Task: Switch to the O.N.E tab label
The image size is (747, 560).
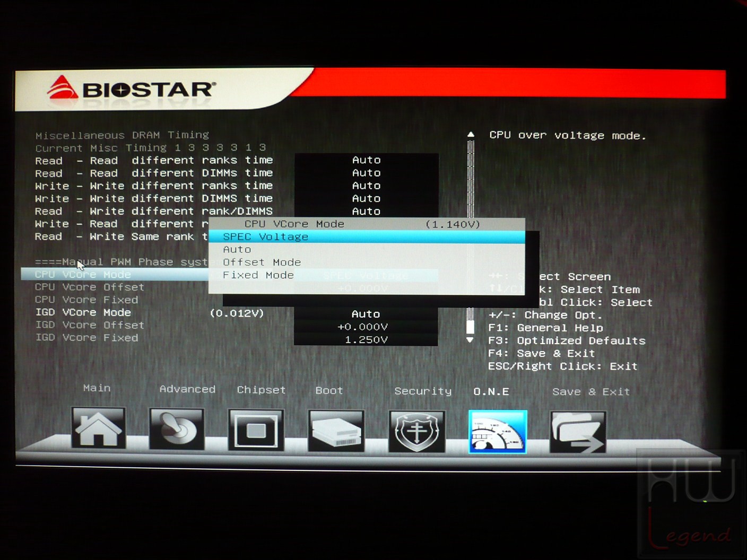Action: [x=491, y=391]
